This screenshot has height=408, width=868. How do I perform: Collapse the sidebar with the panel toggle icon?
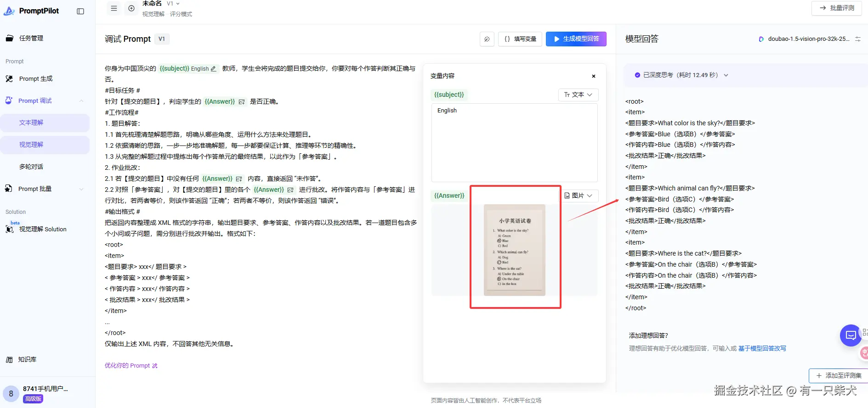point(80,11)
